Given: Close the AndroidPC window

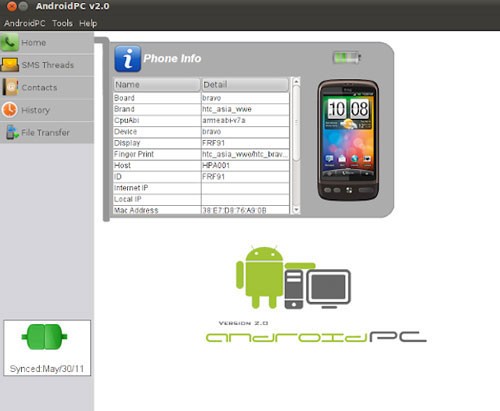Looking at the screenshot, I should tap(12, 6).
